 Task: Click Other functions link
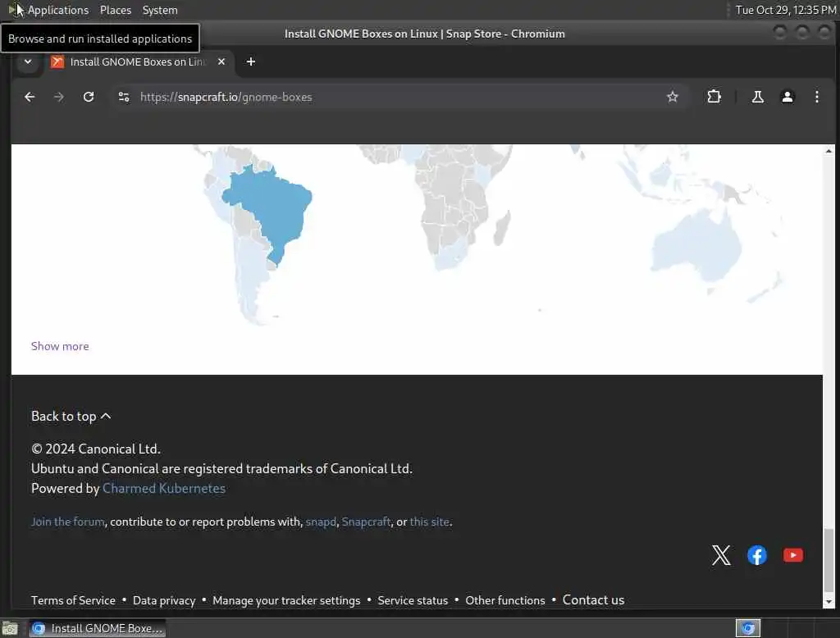click(505, 600)
